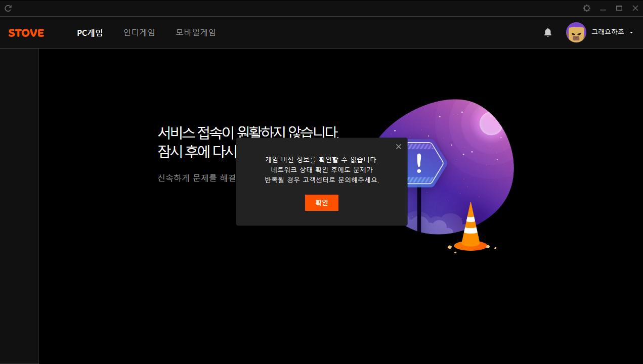Maximize the STOVE launcher window
The height and width of the screenshot is (364, 643).
619,8
